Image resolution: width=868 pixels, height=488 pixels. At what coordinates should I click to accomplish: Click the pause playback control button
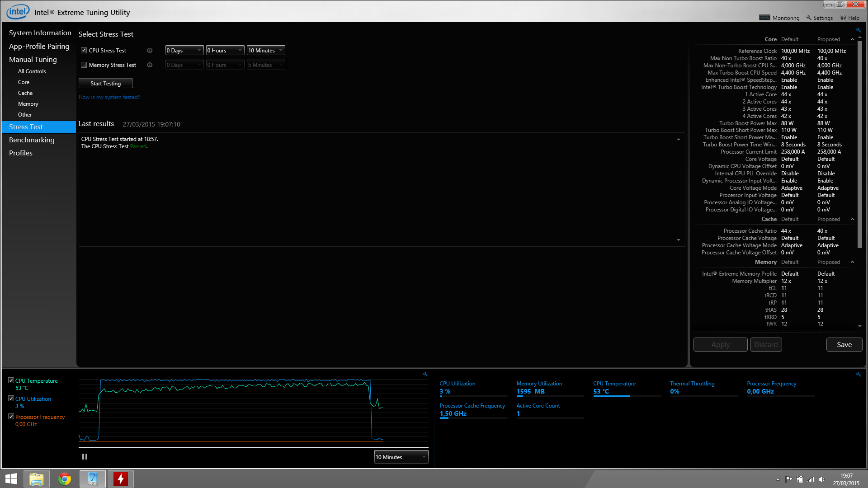[85, 456]
